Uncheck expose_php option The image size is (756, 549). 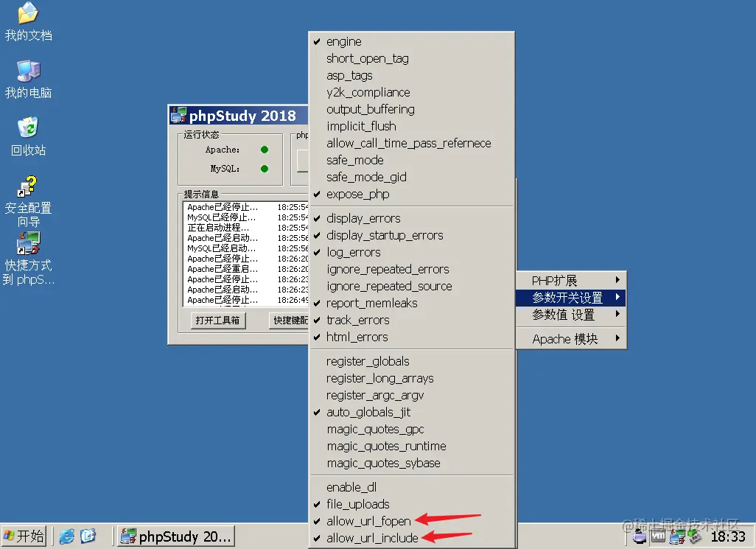point(412,195)
